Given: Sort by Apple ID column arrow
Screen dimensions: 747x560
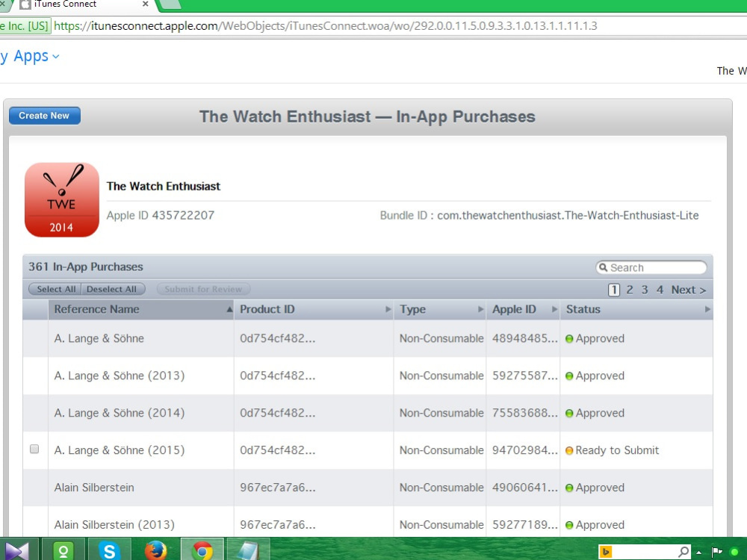Looking at the screenshot, I should [x=554, y=310].
